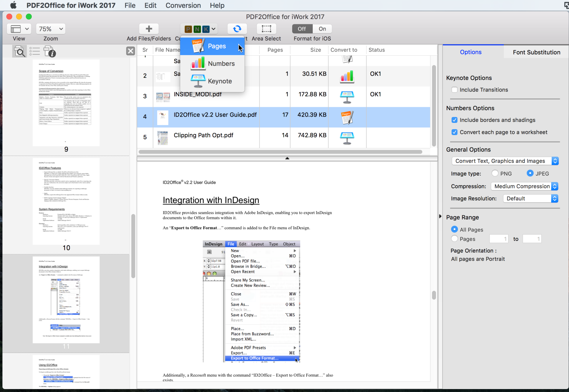Screen dimensions: 569x392
Task: Click the Add Files/Folders plus icon
Action: coord(149,29)
